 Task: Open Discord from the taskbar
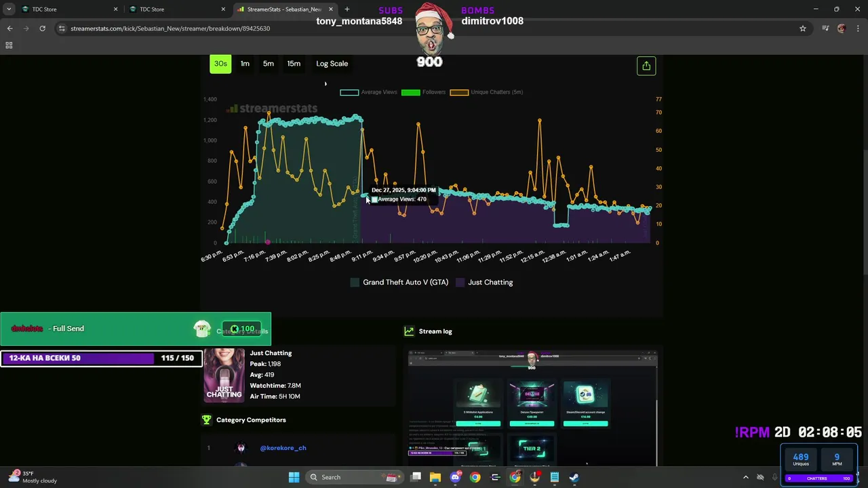point(455,477)
